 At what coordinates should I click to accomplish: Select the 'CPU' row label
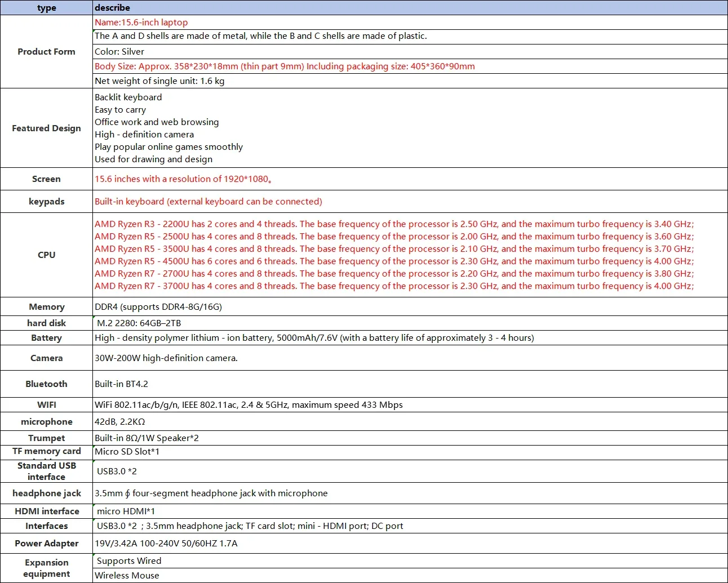pos(46,255)
